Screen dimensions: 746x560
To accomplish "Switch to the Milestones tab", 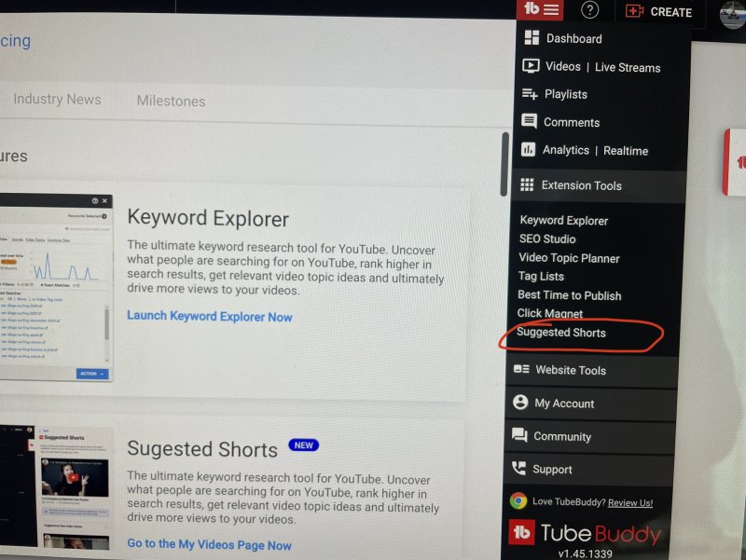I will click(171, 101).
